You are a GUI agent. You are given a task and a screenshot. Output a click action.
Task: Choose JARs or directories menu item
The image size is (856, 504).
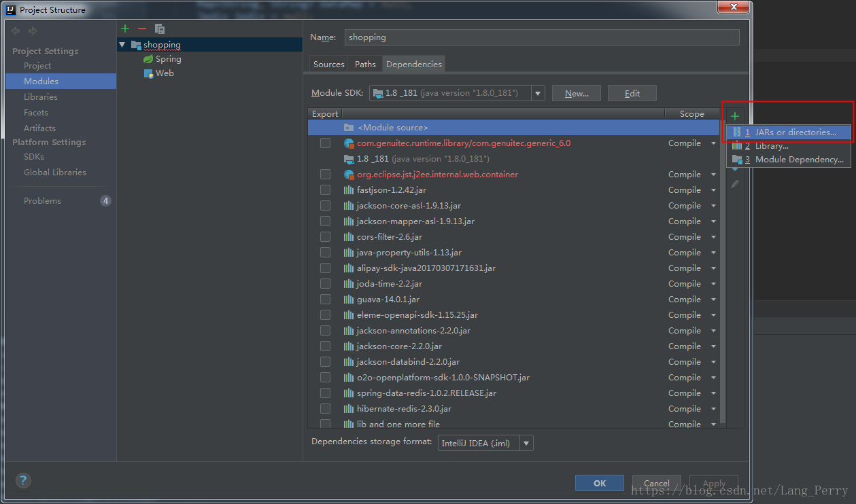click(x=789, y=132)
